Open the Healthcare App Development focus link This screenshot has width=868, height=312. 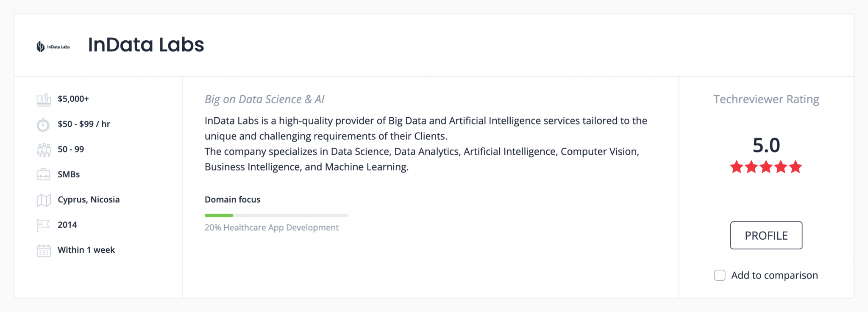(x=271, y=227)
